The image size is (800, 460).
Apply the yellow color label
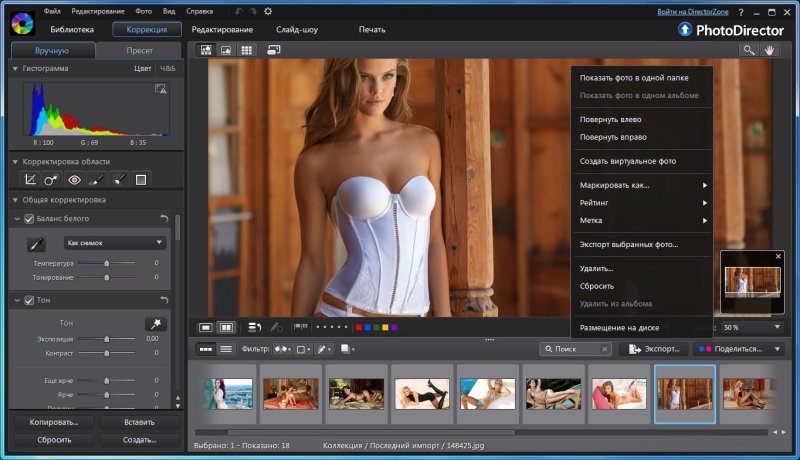(385, 327)
